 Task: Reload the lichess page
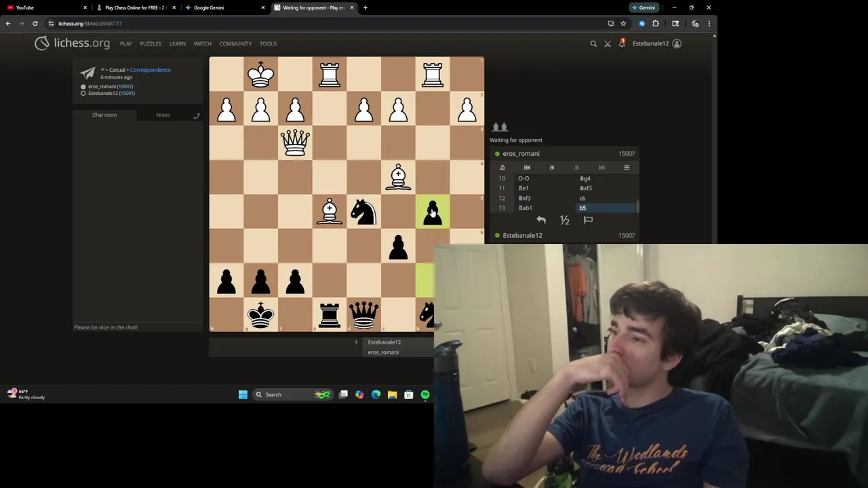[x=35, y=23]
